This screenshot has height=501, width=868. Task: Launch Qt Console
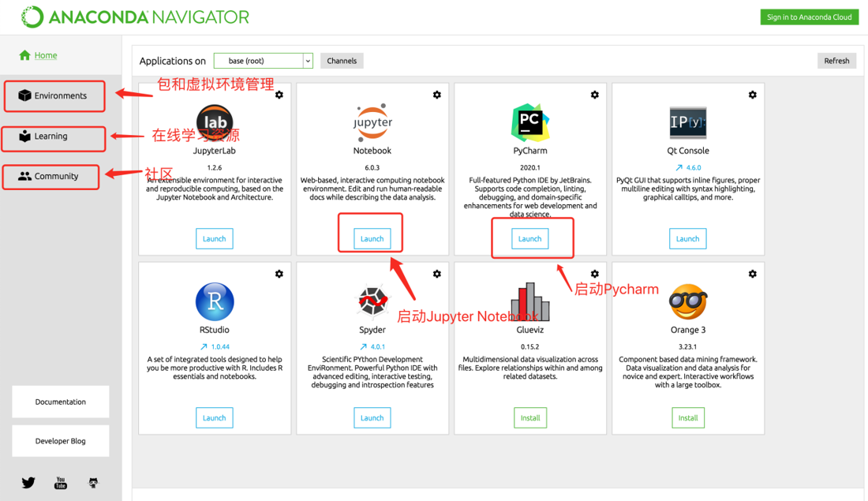pos(687,238)
